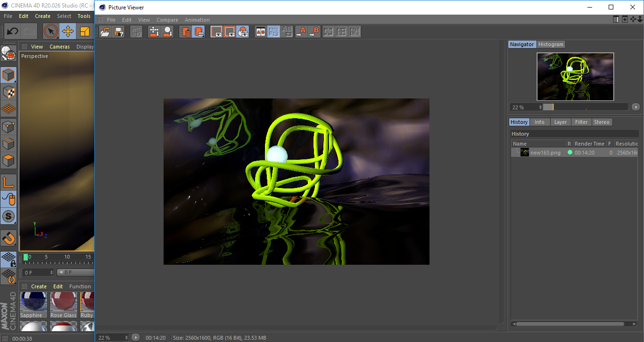This screenshot has width=644, height=342.
Task: Toggle Viewport Solo S button
Action: tap(8, 216)
